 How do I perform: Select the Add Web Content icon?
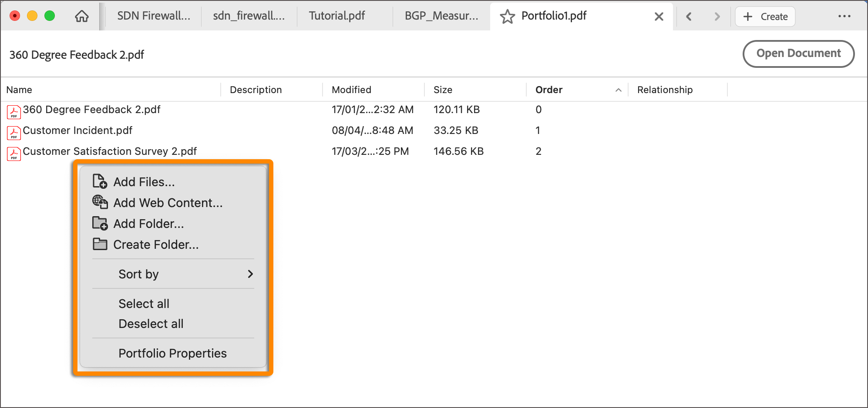(99, 202)
